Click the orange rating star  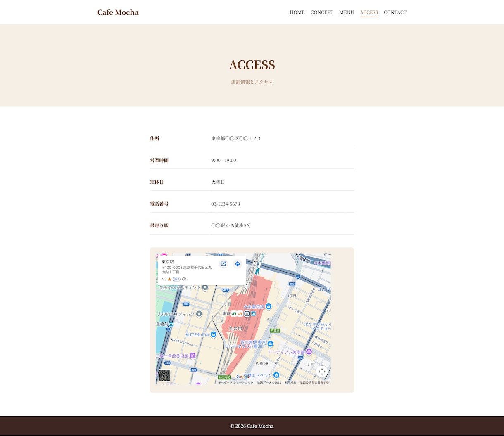[x=169, y=279]
